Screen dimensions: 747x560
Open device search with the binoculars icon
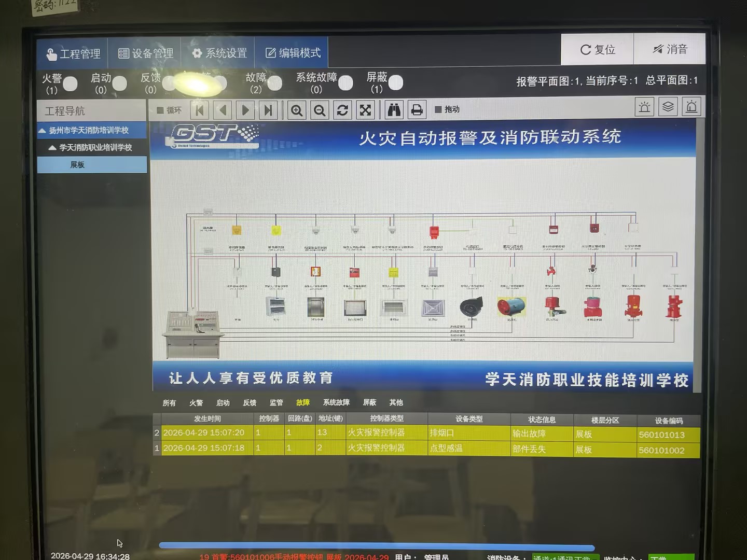(394, 109)
